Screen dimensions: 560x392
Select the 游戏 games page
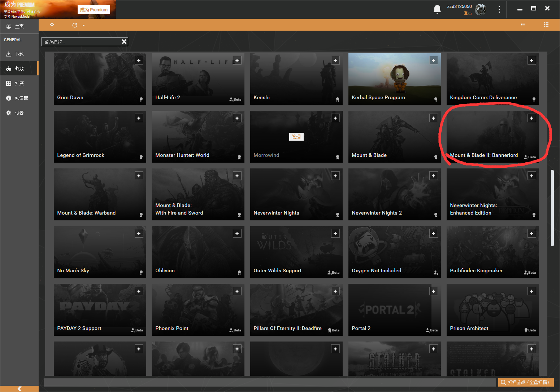click(19, 69)
